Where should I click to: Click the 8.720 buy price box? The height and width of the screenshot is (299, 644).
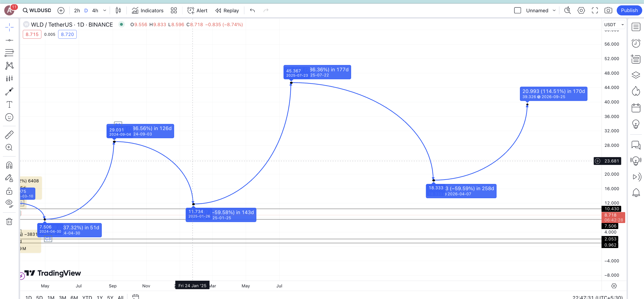(x=67, y=34)
